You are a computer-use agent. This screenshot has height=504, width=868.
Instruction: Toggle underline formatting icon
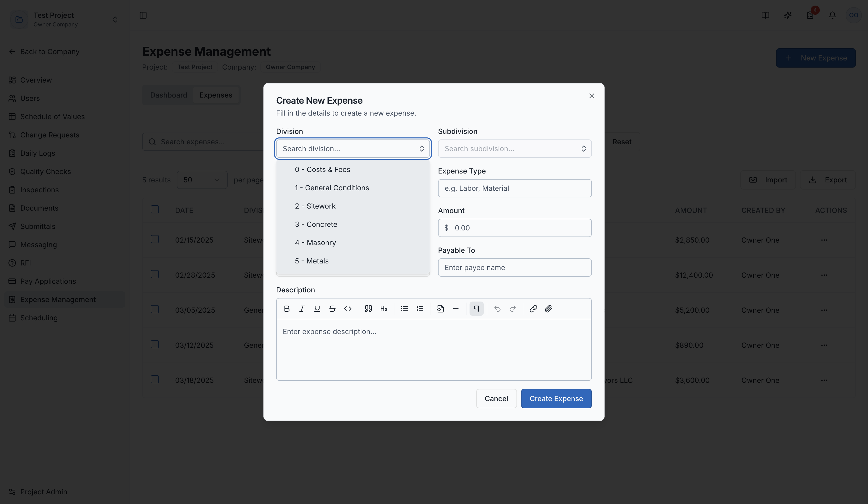click(317, 309)
